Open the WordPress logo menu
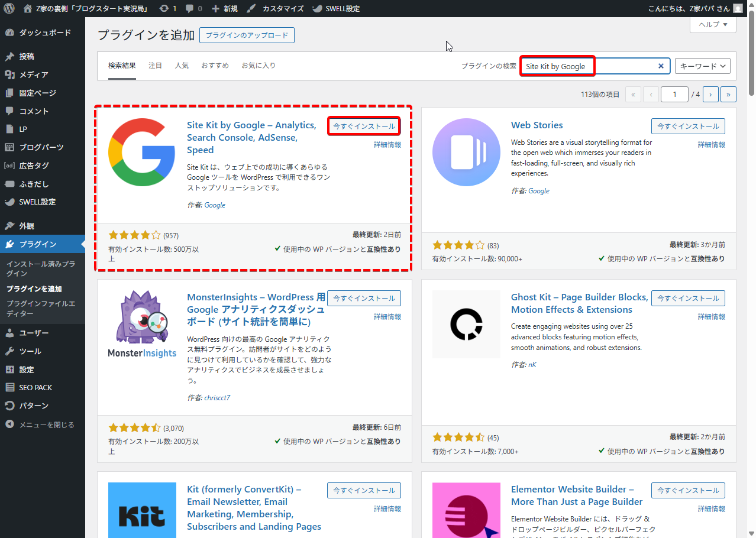 9,9
